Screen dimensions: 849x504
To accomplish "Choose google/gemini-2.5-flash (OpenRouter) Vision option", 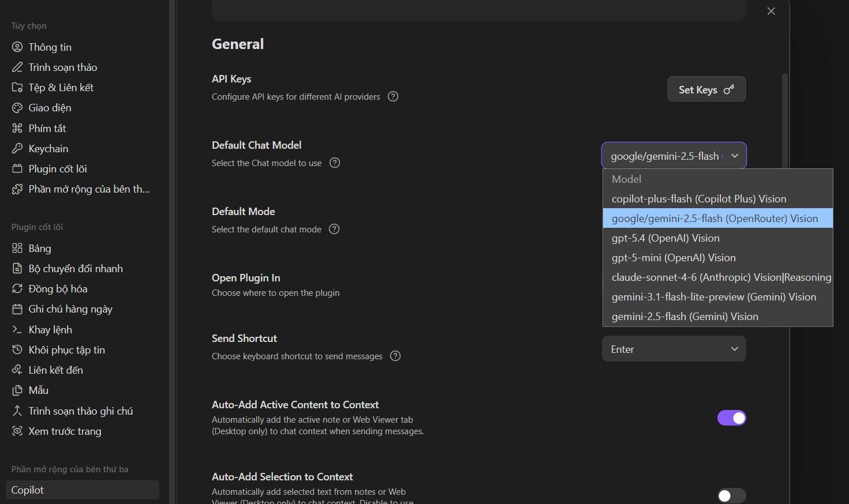I will [x=718, y=218].
